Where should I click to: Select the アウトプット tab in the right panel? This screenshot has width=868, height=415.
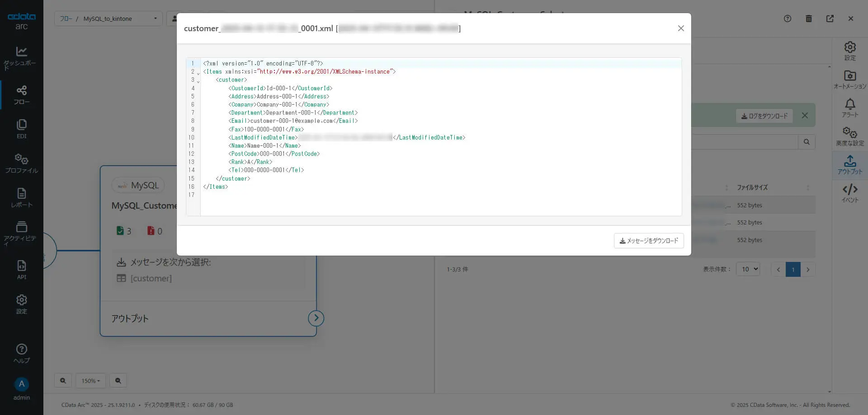click(x=850, y=165)
